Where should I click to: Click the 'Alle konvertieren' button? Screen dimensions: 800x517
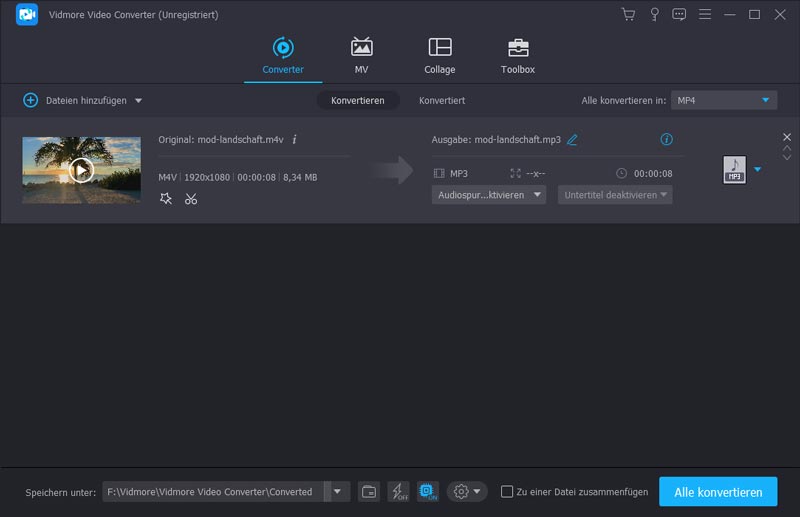717,491
